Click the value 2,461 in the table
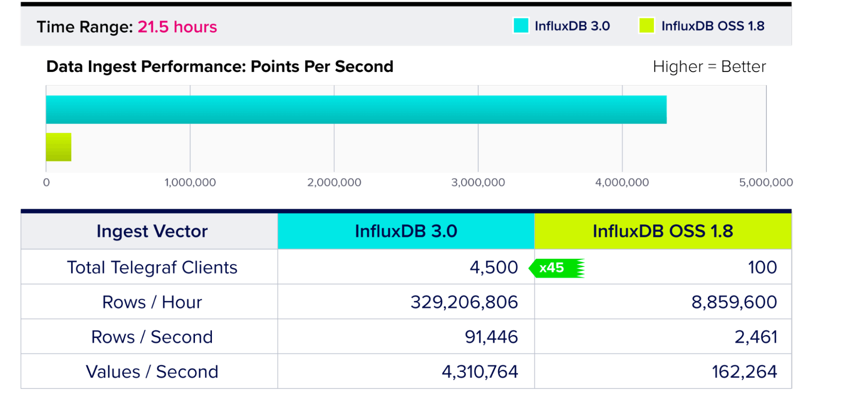868x394 pixels. (x=756, y=337)
